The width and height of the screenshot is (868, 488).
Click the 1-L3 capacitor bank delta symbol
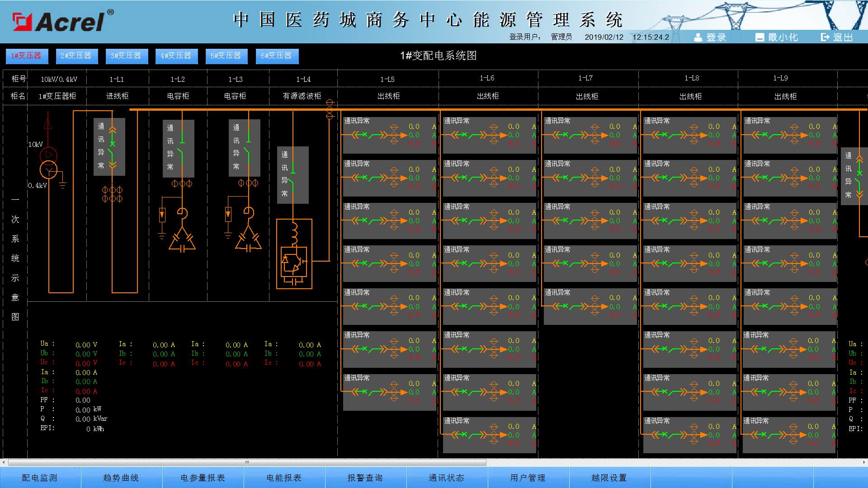coord(248,239)
